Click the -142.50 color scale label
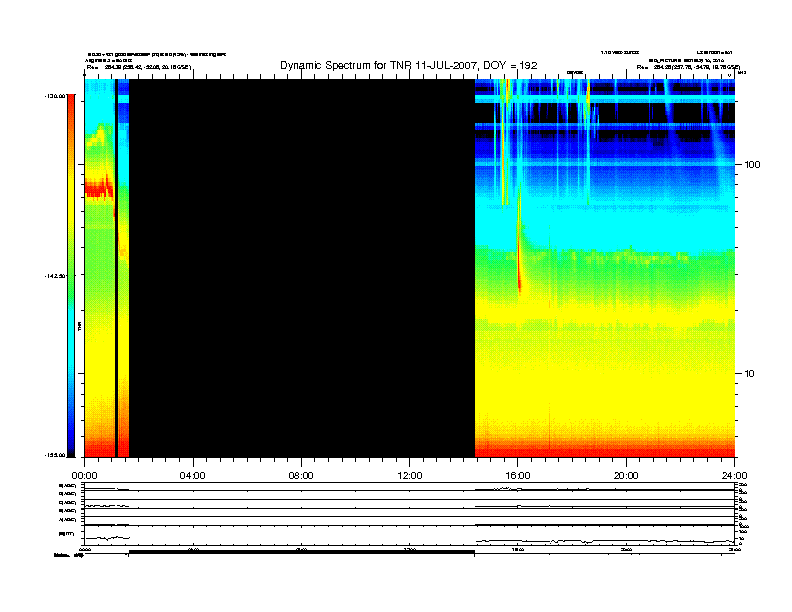This screenshot has height=612, width=792. (55, 276)
